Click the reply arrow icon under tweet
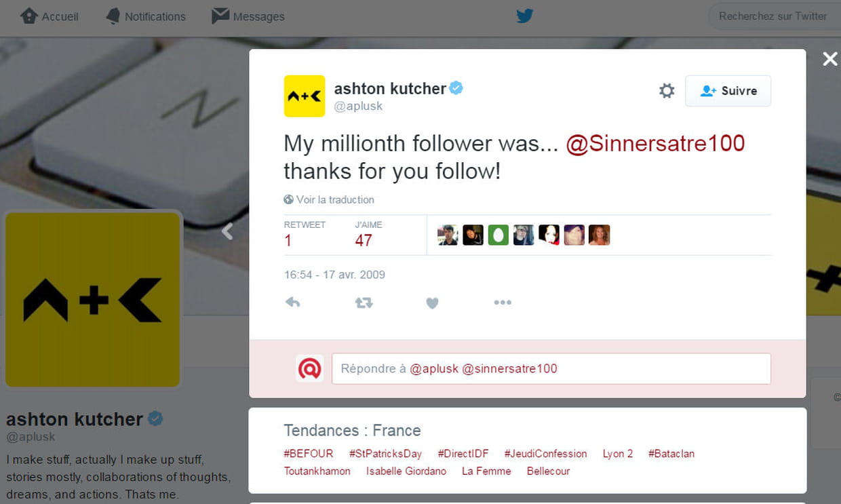 [x=292, y=303]
